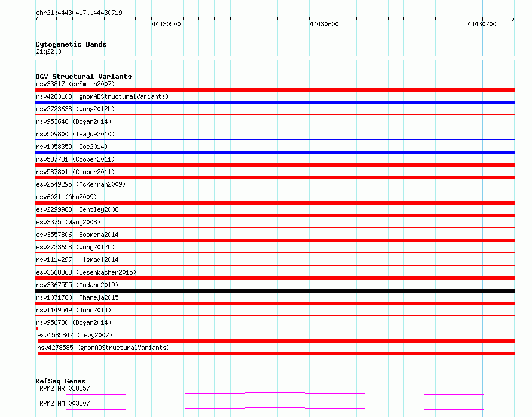Click the 44430600 ruler position marker
Image resolution: width=532 pixels, height=417 pixels.
click(x=325, y=24)
